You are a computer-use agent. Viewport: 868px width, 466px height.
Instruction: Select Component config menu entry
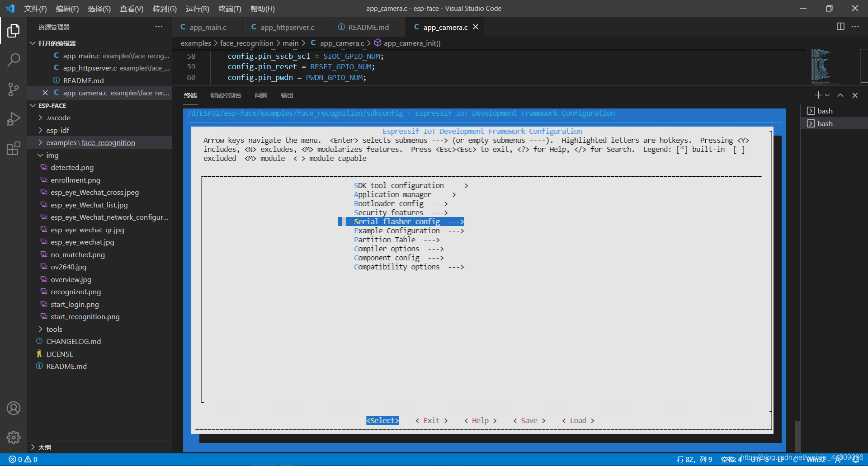pyautogui.click(x=399, y=258)
